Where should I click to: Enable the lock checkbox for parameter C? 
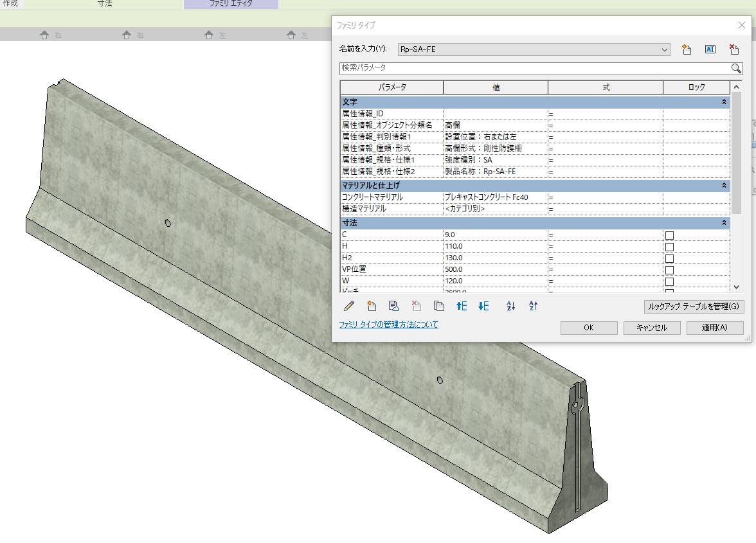pyautogui.click(x=669, y=235)
